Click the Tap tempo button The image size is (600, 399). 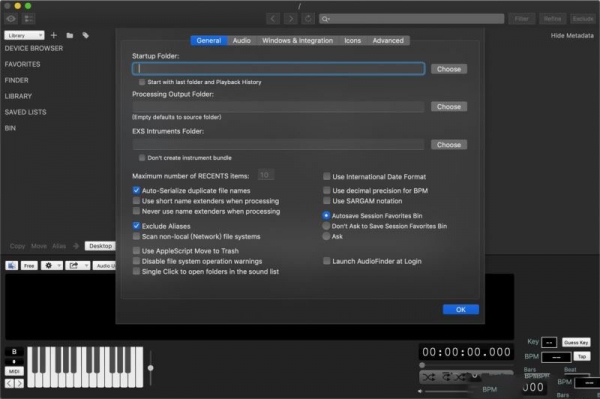[x=582, y=357]
